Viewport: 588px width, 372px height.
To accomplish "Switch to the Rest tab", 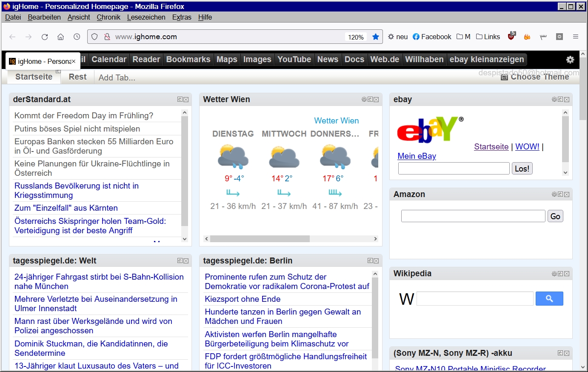I will click(77, 77).
